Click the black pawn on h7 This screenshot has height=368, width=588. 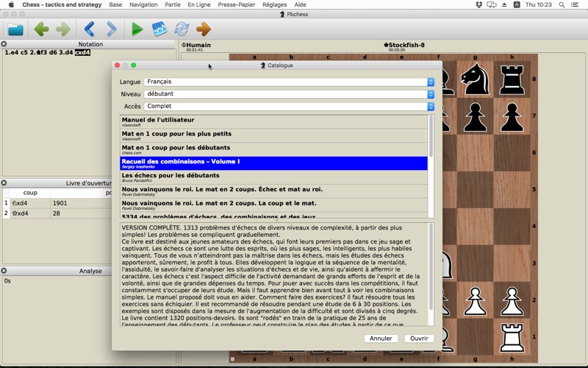point(512,117)
